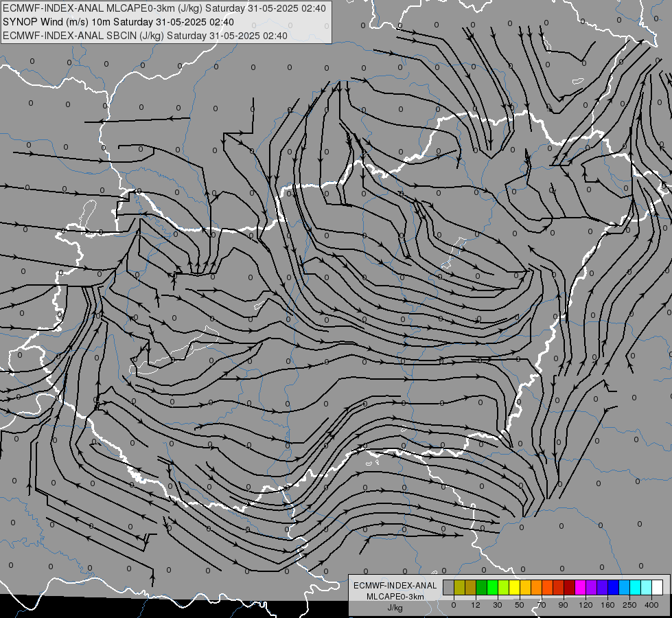
Task: Click the SYNOP Wind 10m title line
Action: (x=118, y=22)
